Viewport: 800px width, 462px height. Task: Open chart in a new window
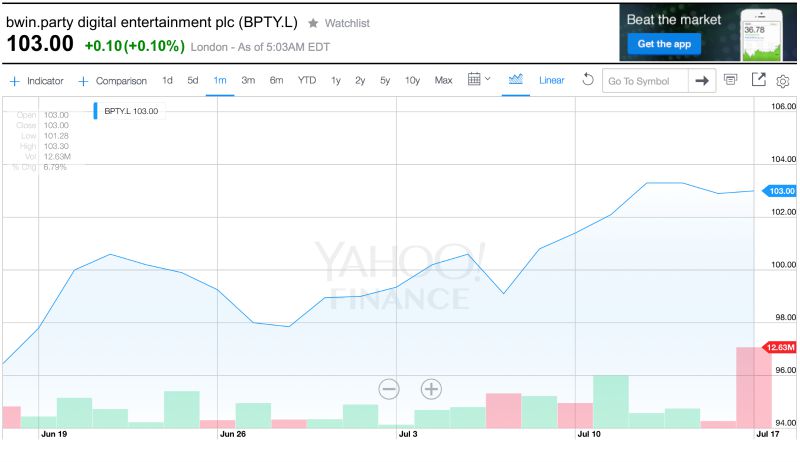[x=758, y=80]
